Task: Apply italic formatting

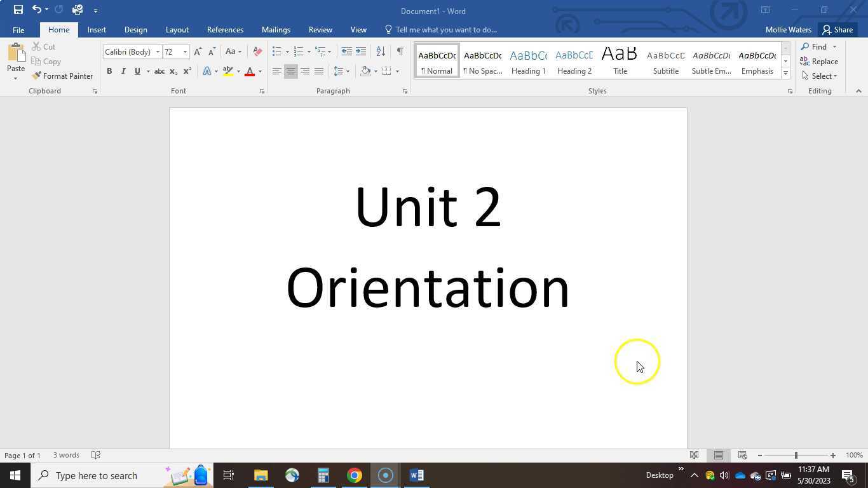Action: pyautogui.click(x=123, y=71)
